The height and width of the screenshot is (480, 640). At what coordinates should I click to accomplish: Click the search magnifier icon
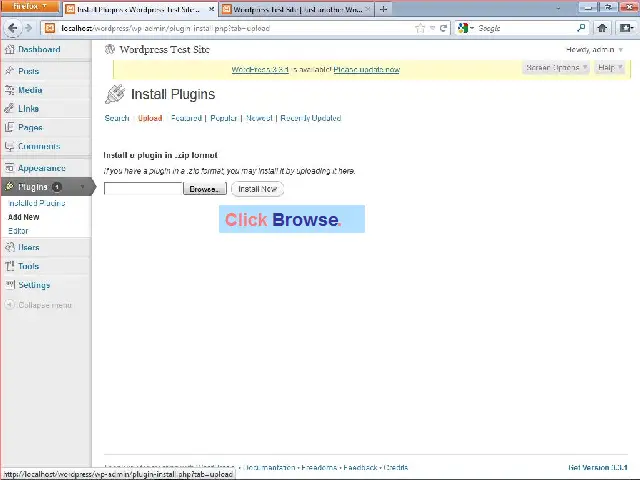[x=581, y=28]
